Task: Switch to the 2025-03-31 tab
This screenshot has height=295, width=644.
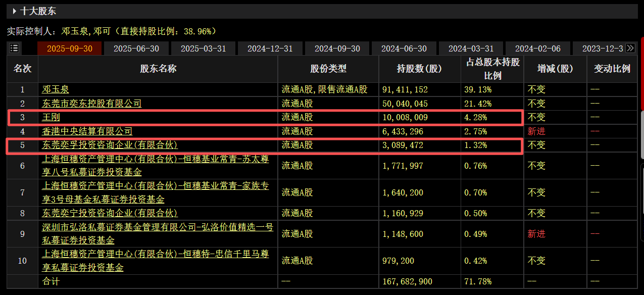Action: [204, 48]
